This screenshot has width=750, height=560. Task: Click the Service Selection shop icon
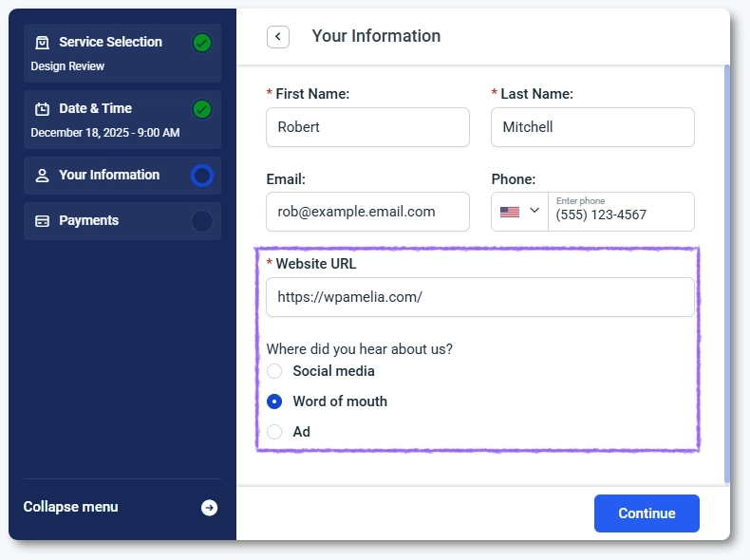coord(42,43)
